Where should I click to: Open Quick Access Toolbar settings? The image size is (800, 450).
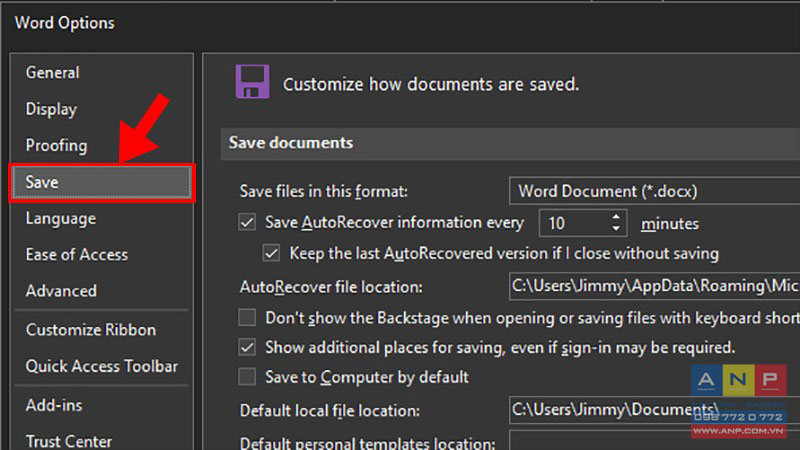(x=102, y=366)
